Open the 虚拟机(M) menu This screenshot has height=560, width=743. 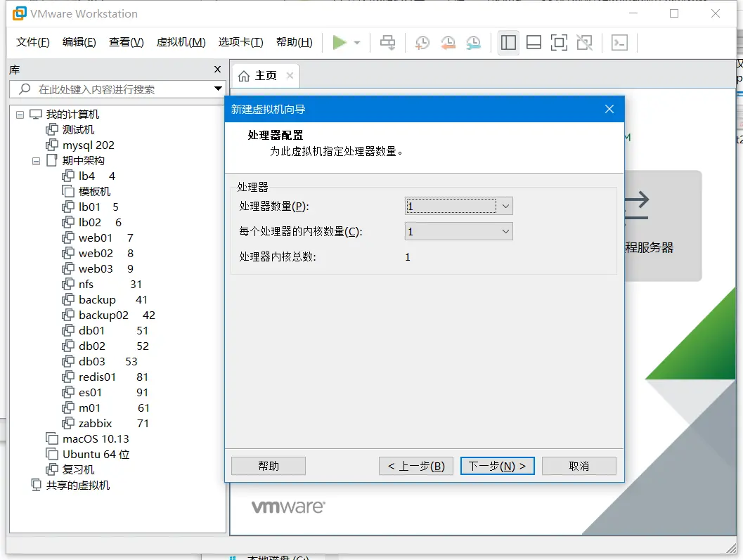coord(181,42)
